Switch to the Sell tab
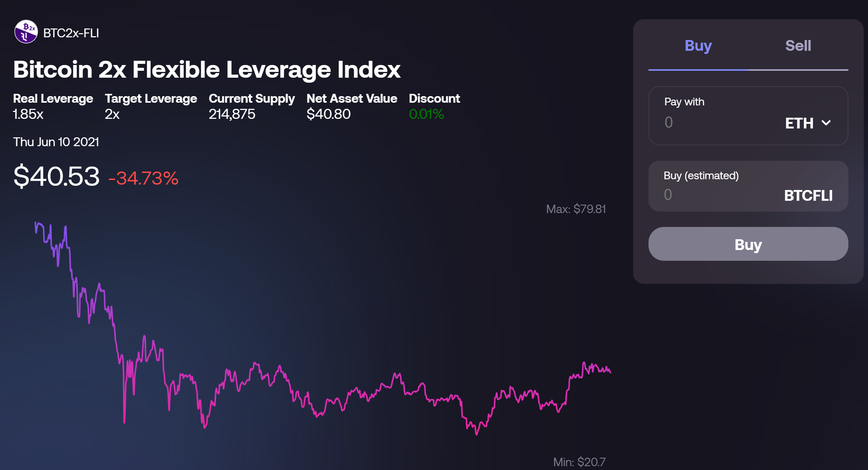Viewport: 868px width, 470px height. [798, 46]
